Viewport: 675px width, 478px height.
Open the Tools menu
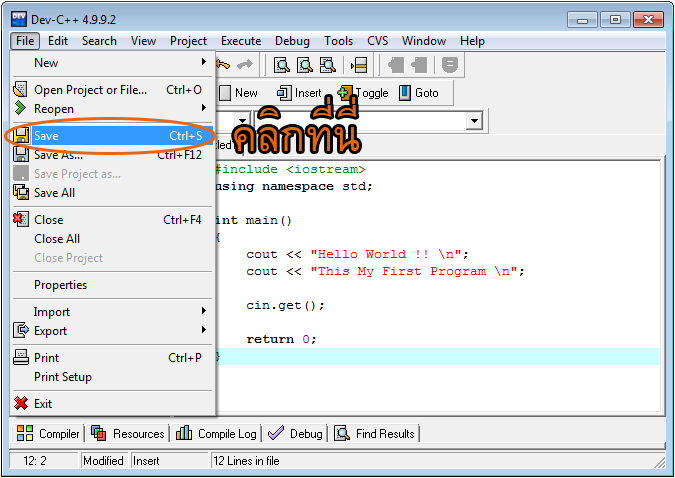pos(338,41)
